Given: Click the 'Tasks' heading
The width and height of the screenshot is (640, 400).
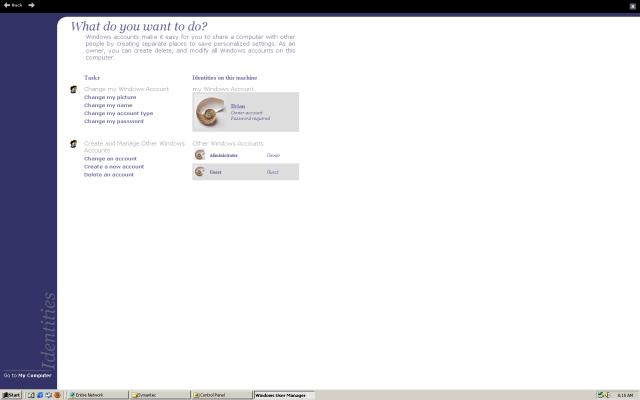Looking at the screenshot, I should [x=92, y=78].
